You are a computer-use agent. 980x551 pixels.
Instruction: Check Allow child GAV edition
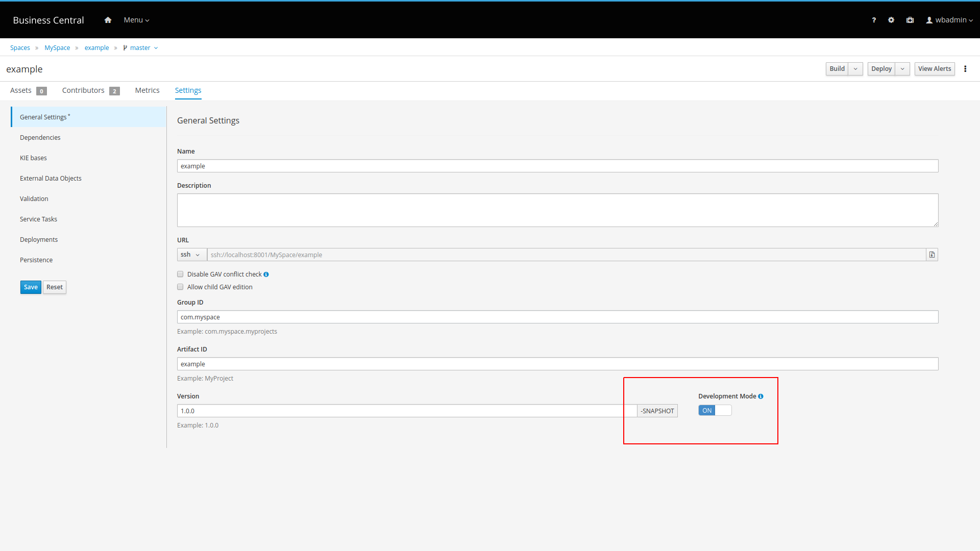180,287
